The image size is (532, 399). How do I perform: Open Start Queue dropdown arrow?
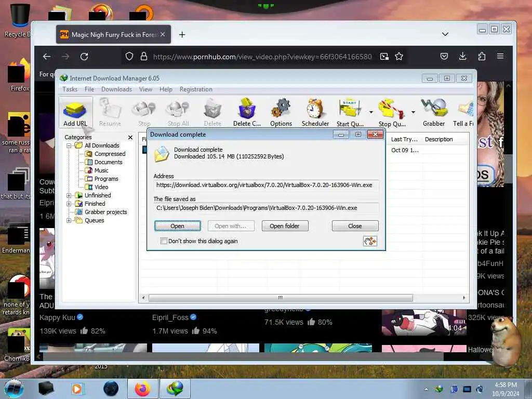[371, 112]
